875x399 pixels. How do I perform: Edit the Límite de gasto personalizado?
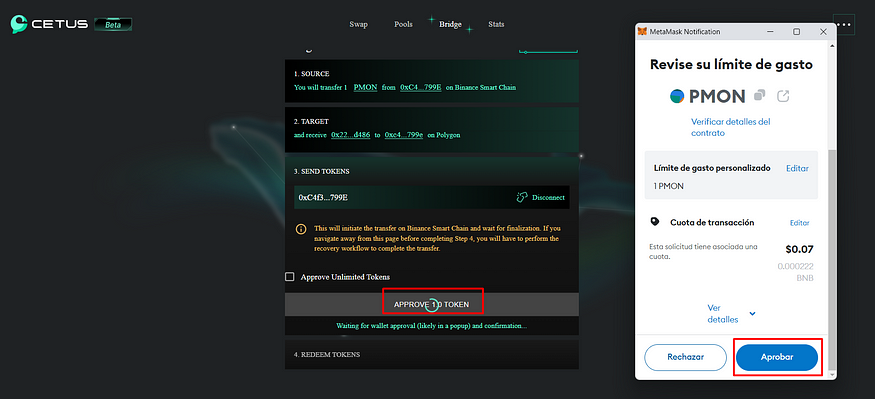point(797,168)
